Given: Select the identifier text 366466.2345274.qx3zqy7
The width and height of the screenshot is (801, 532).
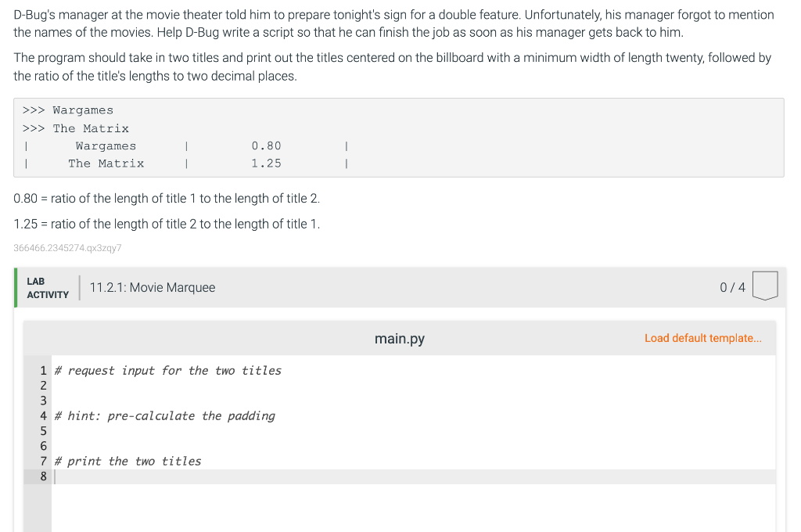Looking at the screenshot, I should click(x=66, y=248).
